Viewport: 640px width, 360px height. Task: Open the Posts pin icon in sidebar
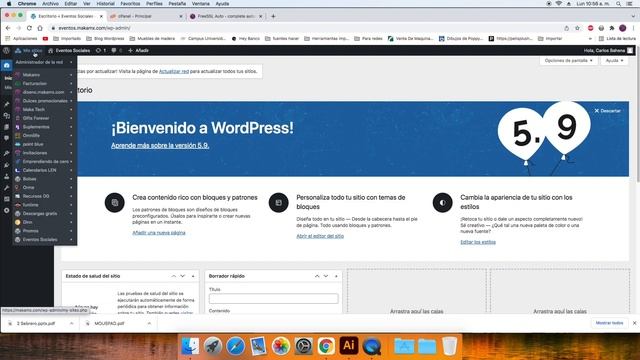tap(7, 104)
